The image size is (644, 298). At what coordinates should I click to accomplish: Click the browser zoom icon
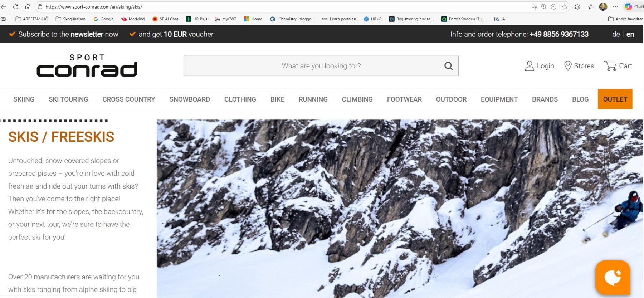(544, 7)
